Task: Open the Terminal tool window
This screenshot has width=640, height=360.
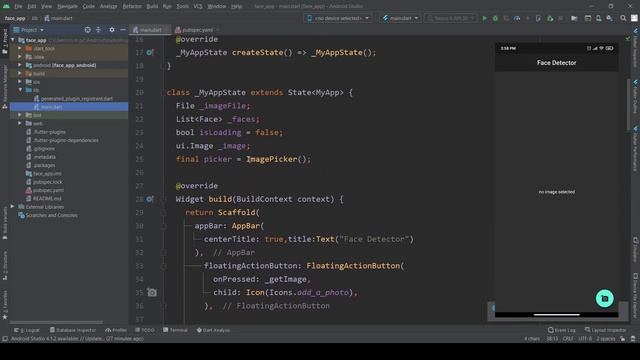Action: click(176, 330)
